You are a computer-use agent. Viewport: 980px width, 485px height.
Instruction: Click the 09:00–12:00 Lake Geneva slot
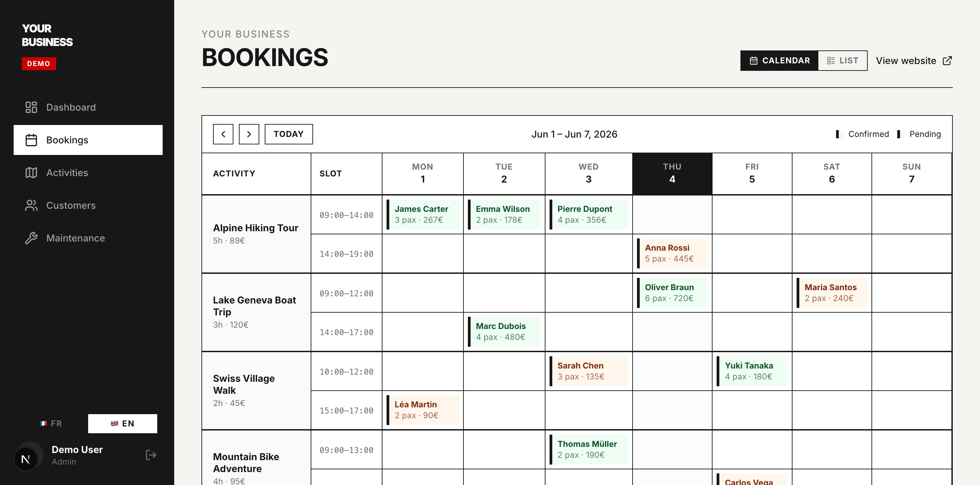click(x=347, y=294)
